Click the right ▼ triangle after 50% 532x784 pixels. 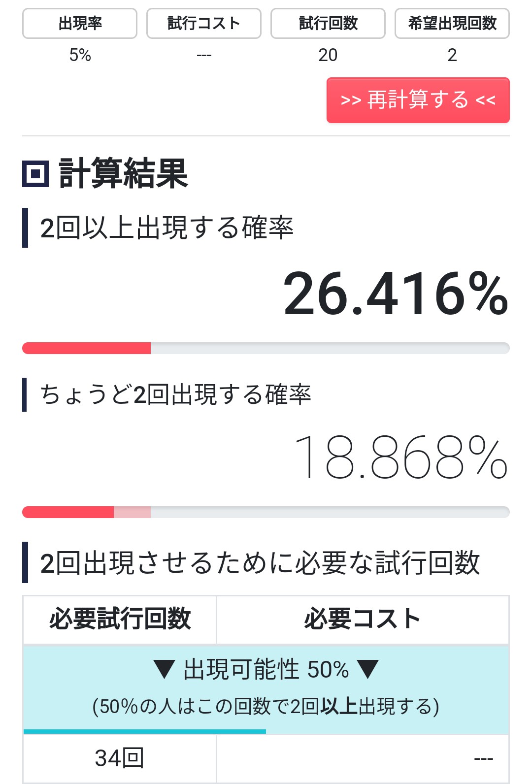click(367, 670)
